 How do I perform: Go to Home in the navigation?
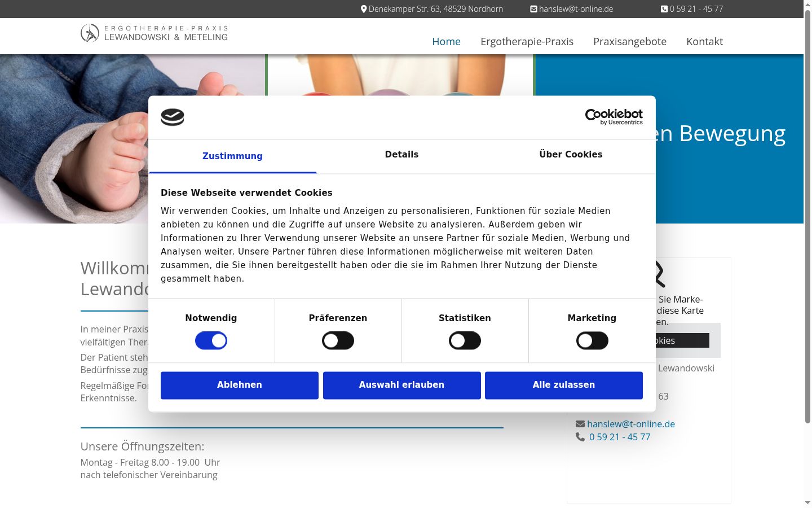pyautogui.click(x=446, y=41)
